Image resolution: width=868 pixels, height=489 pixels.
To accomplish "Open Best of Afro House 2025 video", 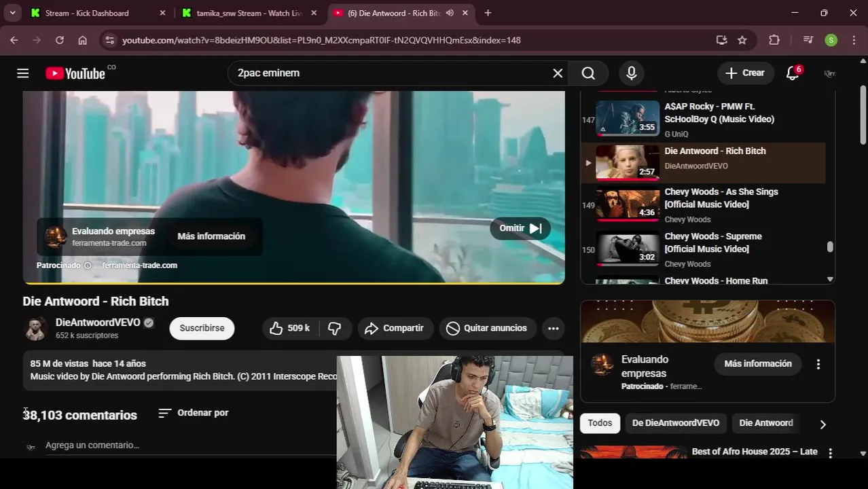I will click(x=755, y=452).
